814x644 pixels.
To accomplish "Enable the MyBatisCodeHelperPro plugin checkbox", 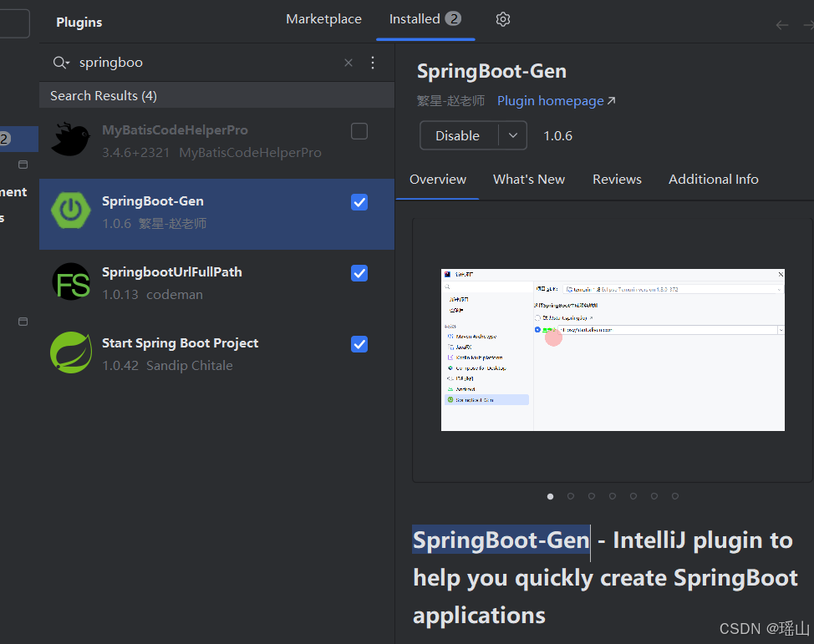I will click(x=359, y=131).
